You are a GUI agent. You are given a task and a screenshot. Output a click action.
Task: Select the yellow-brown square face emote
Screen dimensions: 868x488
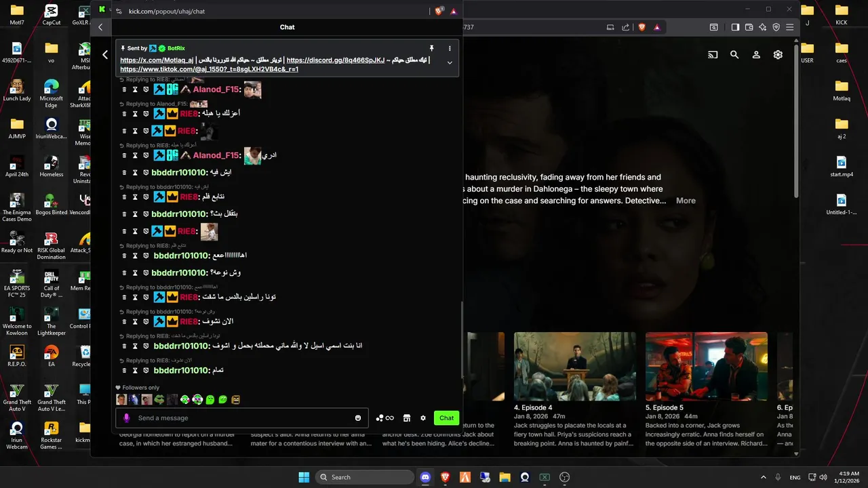click(235, 400)
